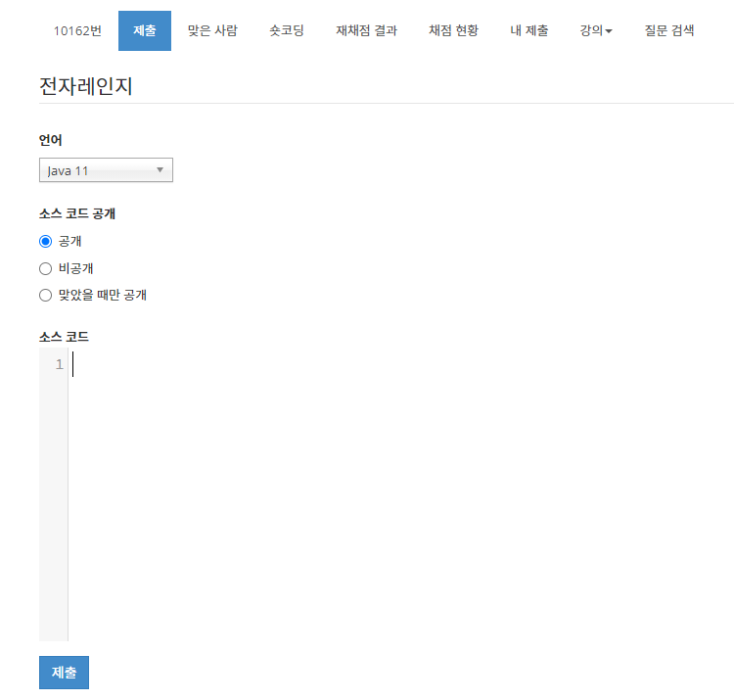Viewport: 734px width, 700px height.
Task: Select 맞았을 때만 공개 radio option
Action: tap(45, 296)
